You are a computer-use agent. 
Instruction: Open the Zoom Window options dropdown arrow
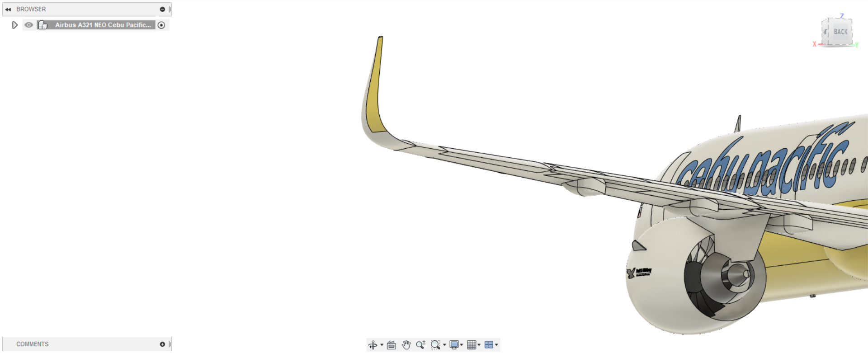coord(444,345)
